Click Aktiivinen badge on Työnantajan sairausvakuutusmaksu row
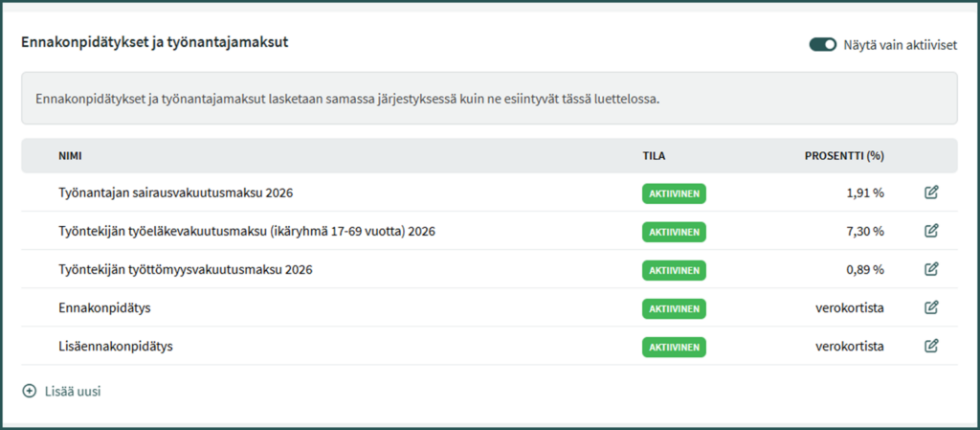980x430 pixels. click(673, 193)
